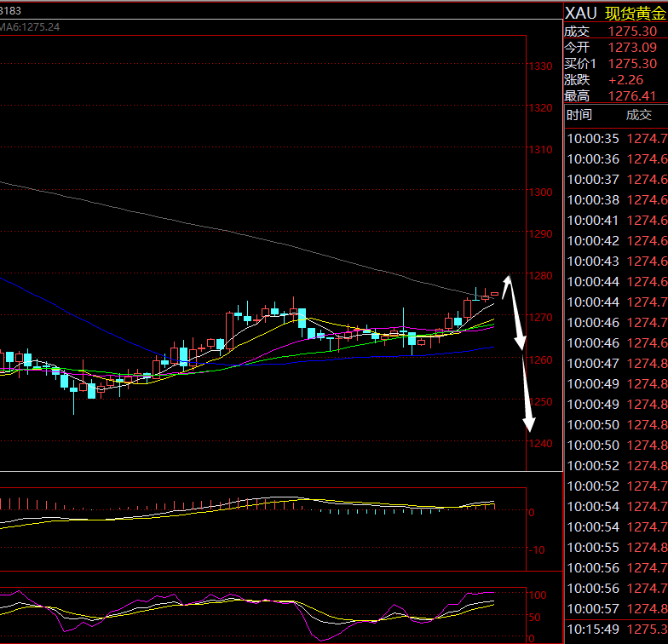
Task: Click the 1300 price axis label
Action: click(540, 193)
